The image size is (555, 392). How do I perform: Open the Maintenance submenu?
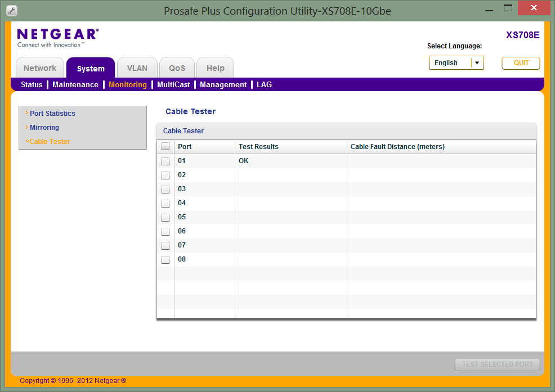pyautogui.click(x=75, y=84)
